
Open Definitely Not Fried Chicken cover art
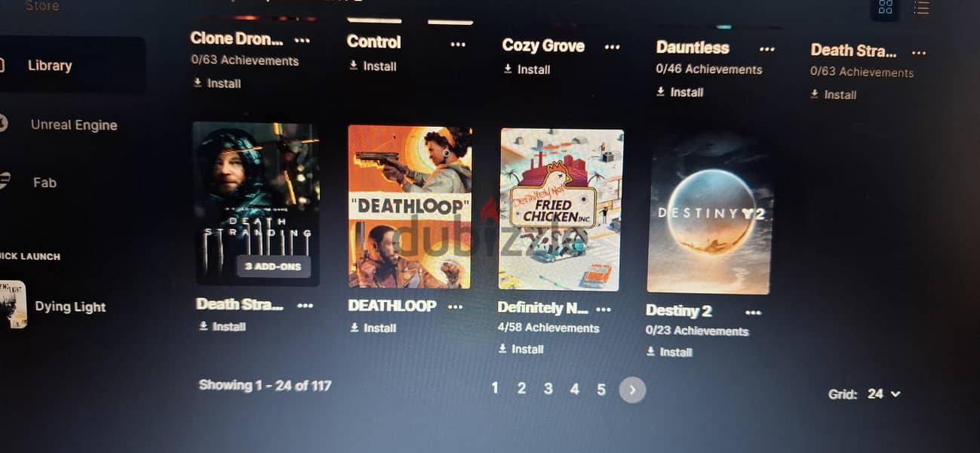point(561,210)
